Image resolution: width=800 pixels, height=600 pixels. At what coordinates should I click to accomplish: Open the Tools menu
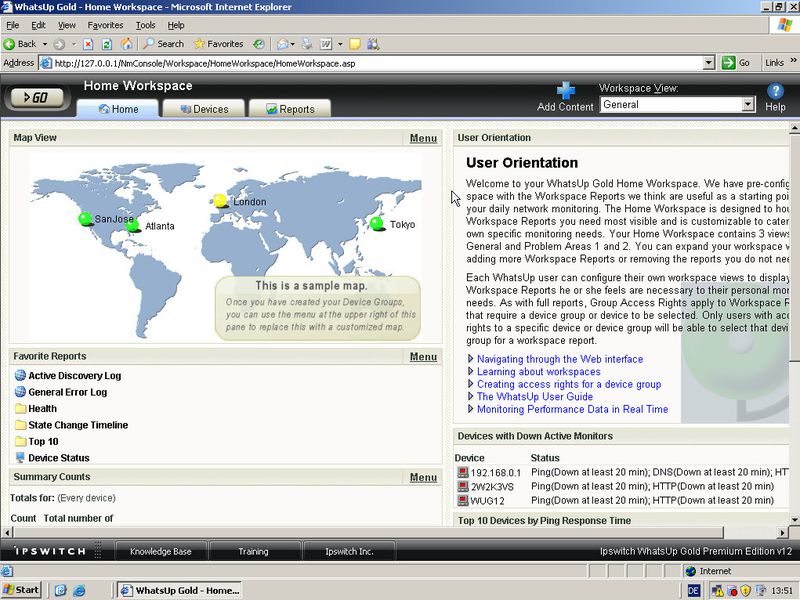[x=145, y=25]
